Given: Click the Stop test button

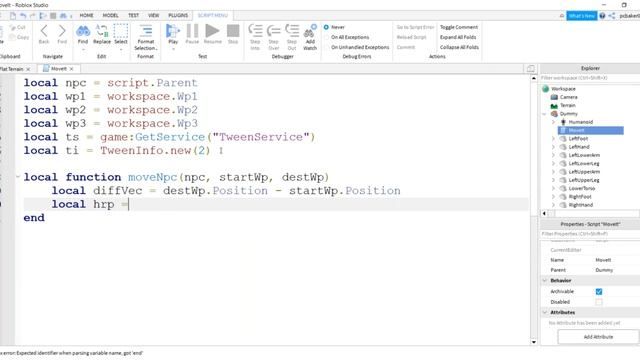Looking at the screenshot, I should click(x=233, y=31).
